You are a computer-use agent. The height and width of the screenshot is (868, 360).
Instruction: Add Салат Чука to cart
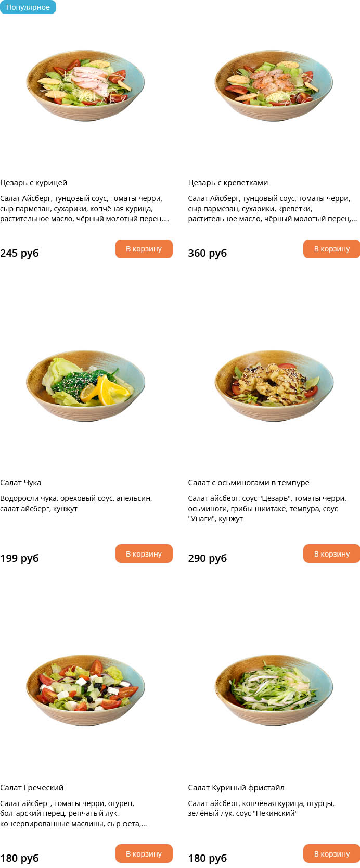click(144, 554)
